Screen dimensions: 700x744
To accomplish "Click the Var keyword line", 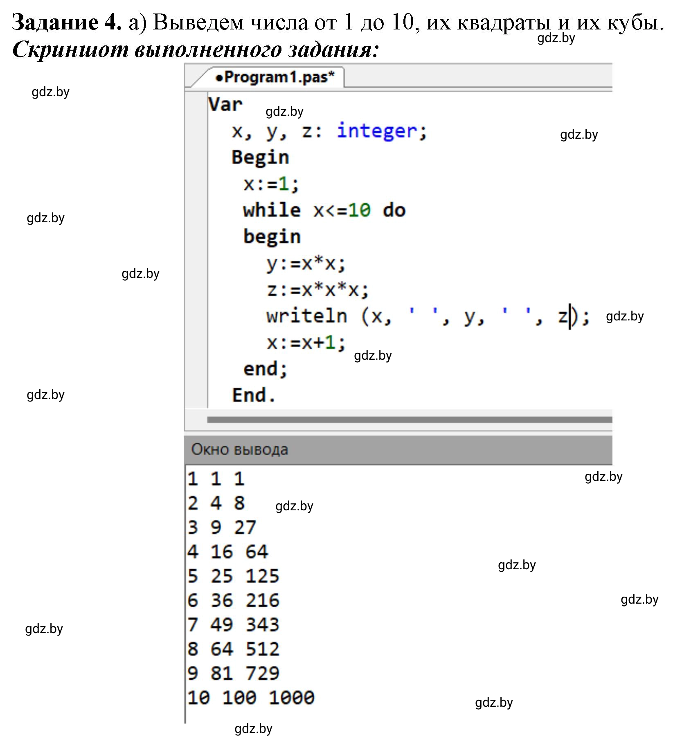I will [225, 104].
